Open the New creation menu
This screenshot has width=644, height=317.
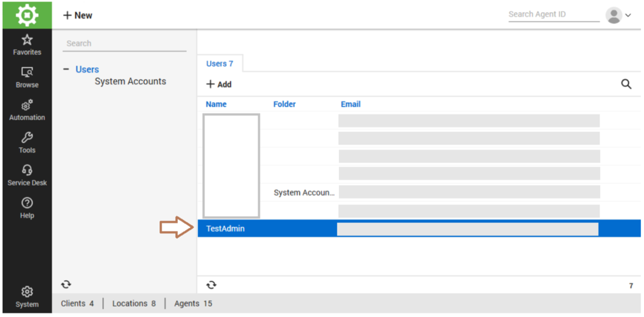(77, 15)
